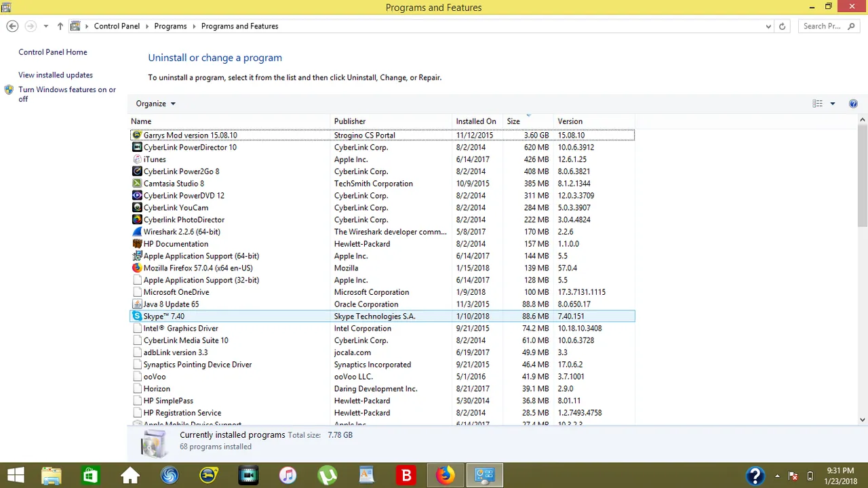Go back with the back arrow
The width and height of the screenshot is (868, 488).
click(12, 26)
